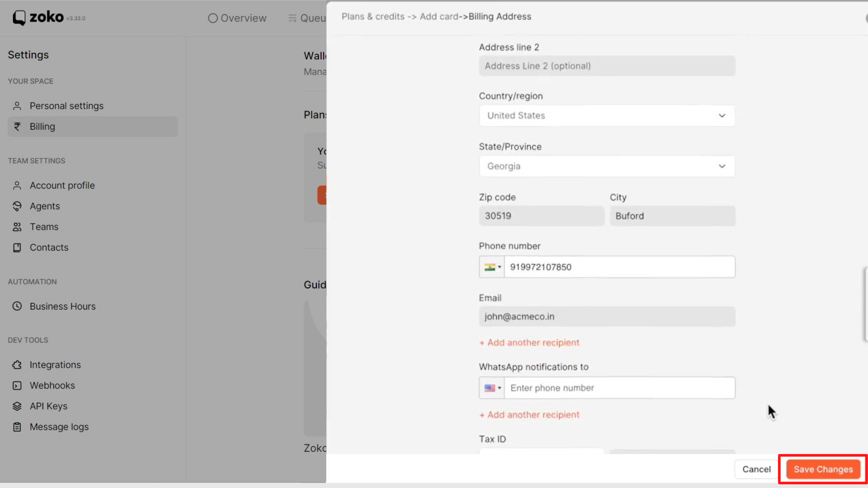Click the City field Buford
Image resolution: width=868 pixels, height=488 pixels.
[673, 216]
